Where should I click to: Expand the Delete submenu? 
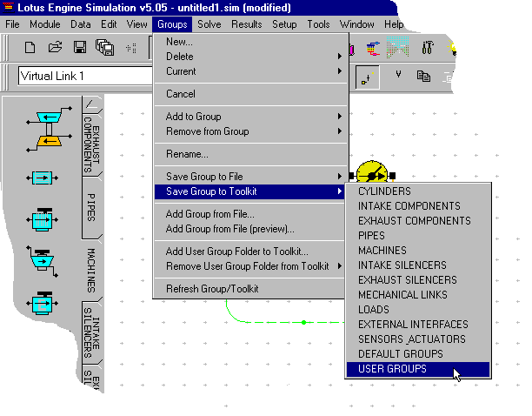(250, 57)
